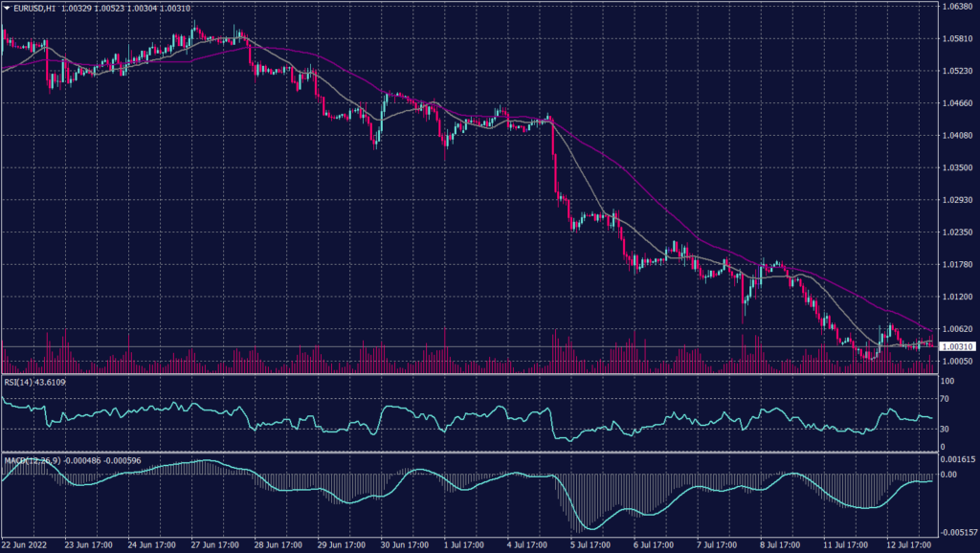
Task: Select the RSI value 43.6109 readout
Action: pos(53,383)
